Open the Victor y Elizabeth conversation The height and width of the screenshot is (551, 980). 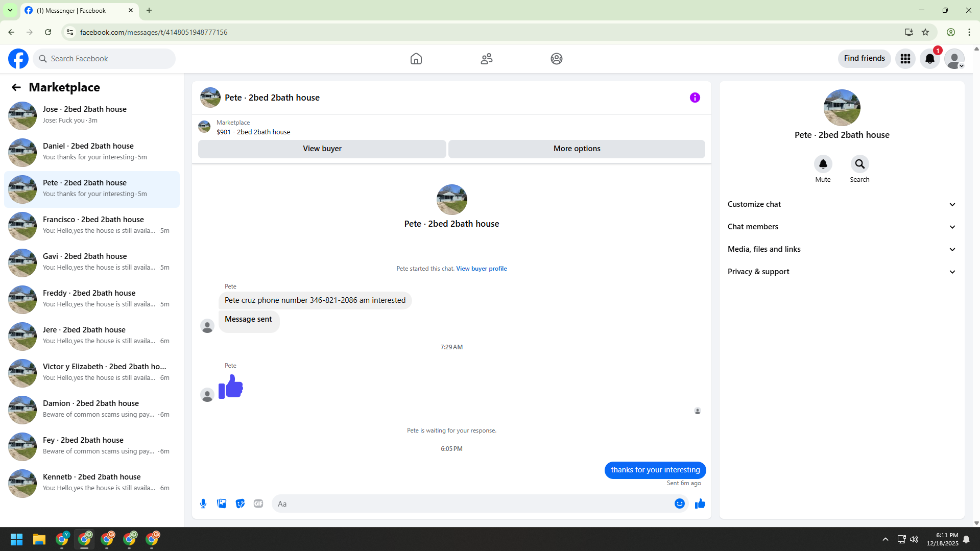pyautogui.click(x=92, y=373)
